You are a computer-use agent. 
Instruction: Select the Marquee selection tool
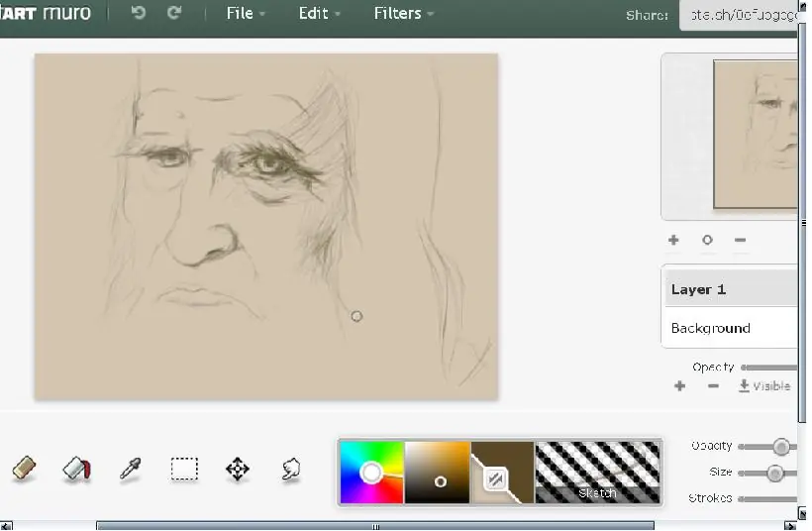tap(184, 469)
